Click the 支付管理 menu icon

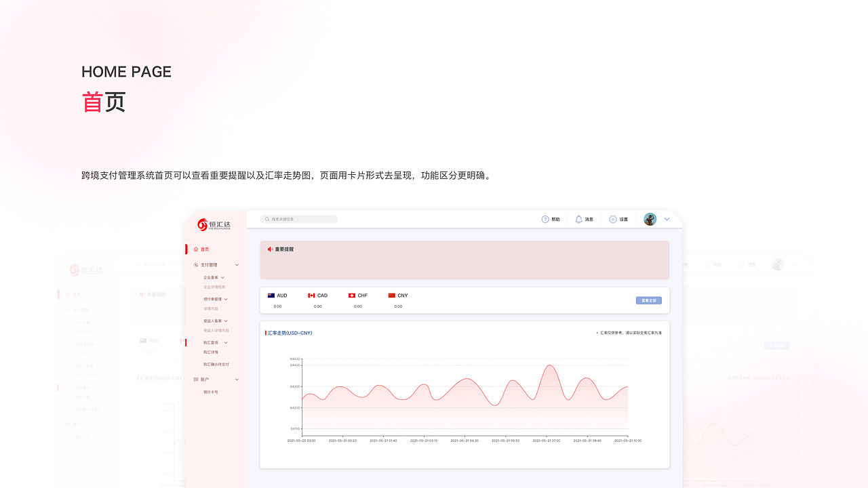tap(196, 265)
